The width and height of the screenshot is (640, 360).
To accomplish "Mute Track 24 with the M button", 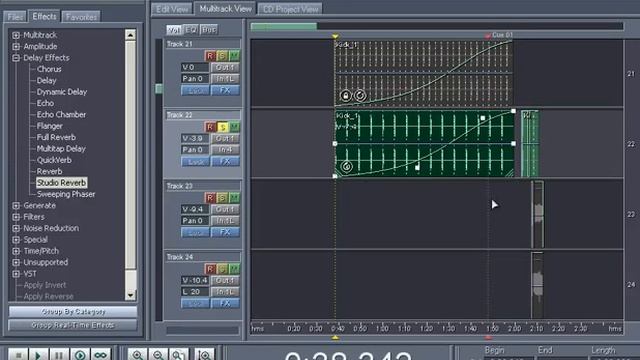I will point(234,269).
